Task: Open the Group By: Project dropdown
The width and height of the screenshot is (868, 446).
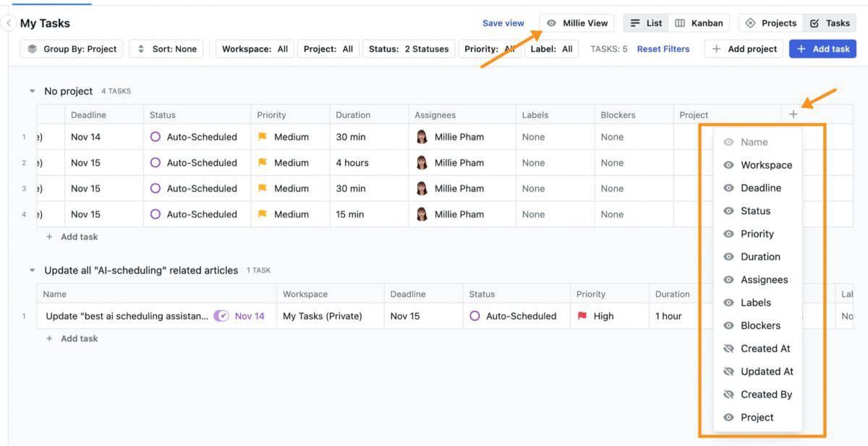Action: pyautogui.click(x=72, y=49)
